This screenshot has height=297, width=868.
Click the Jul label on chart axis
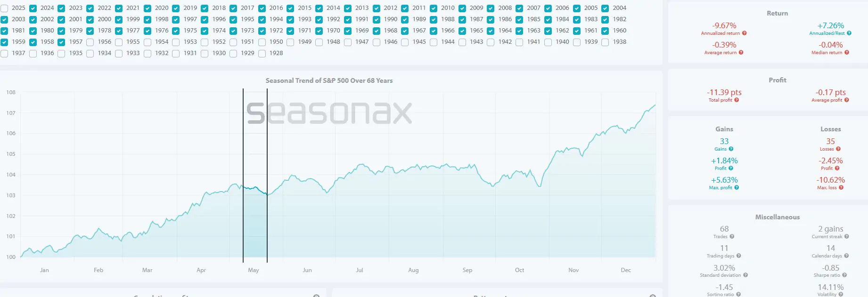(x=360, y=270)
